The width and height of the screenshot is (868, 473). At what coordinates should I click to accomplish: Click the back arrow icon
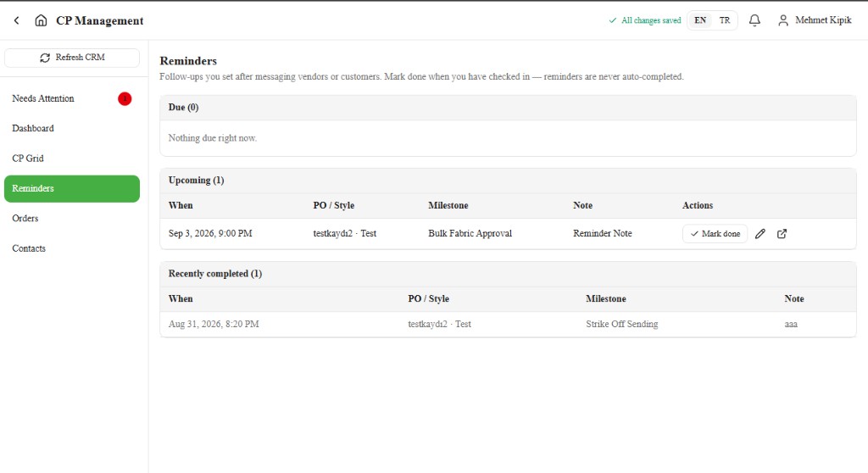[17, 20]
